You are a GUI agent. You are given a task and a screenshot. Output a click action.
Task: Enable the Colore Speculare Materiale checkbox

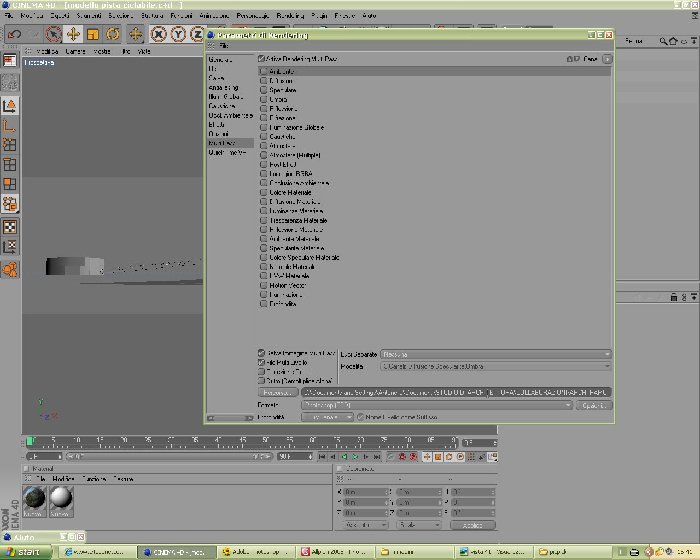pos(263,257)
